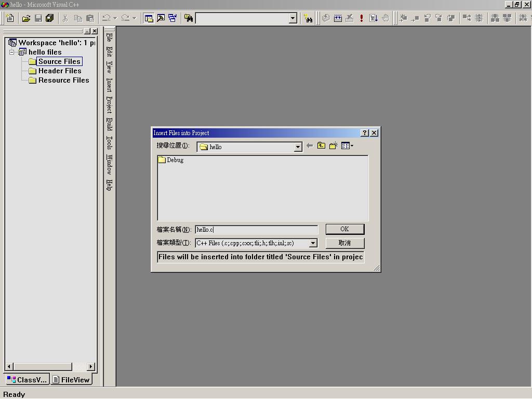Click the 取消 cancel button

[x=345, y=243]
